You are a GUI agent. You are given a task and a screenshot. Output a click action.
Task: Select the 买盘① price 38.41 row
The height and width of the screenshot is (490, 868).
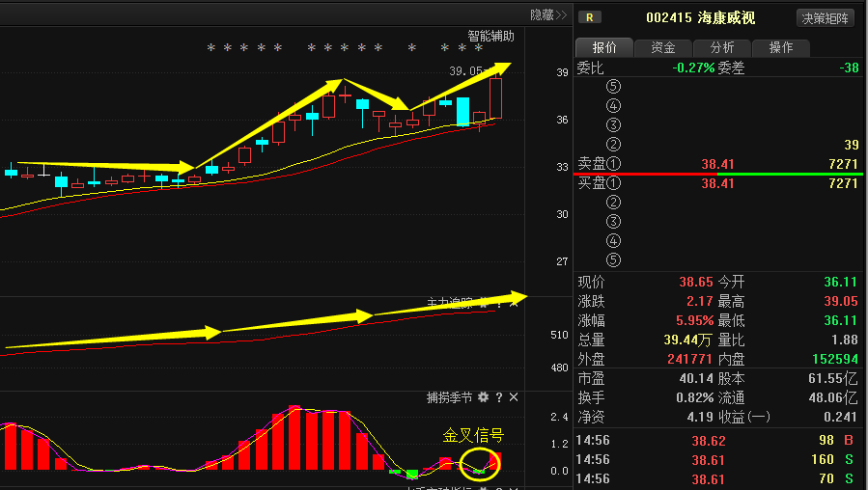click(x=718, y=183)
